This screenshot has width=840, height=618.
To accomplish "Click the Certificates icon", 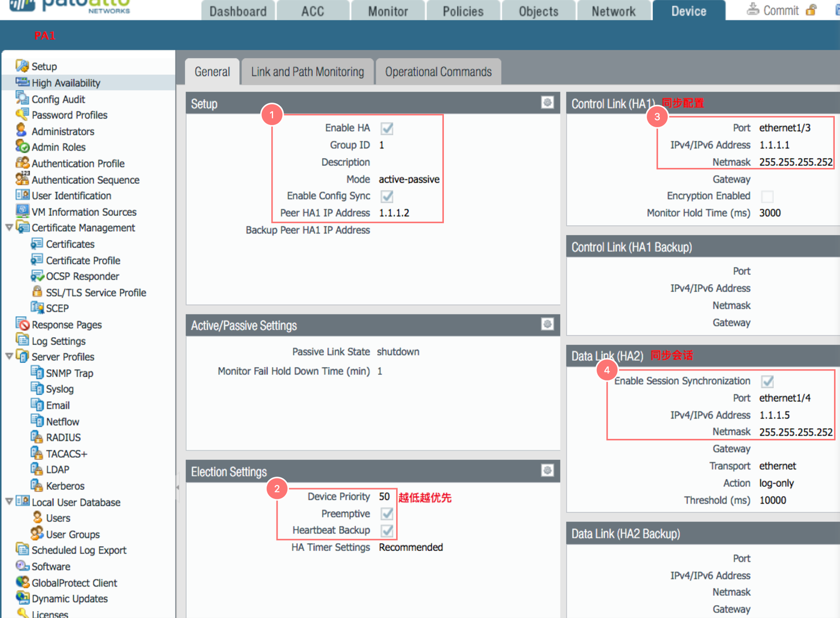I will 37,243.
